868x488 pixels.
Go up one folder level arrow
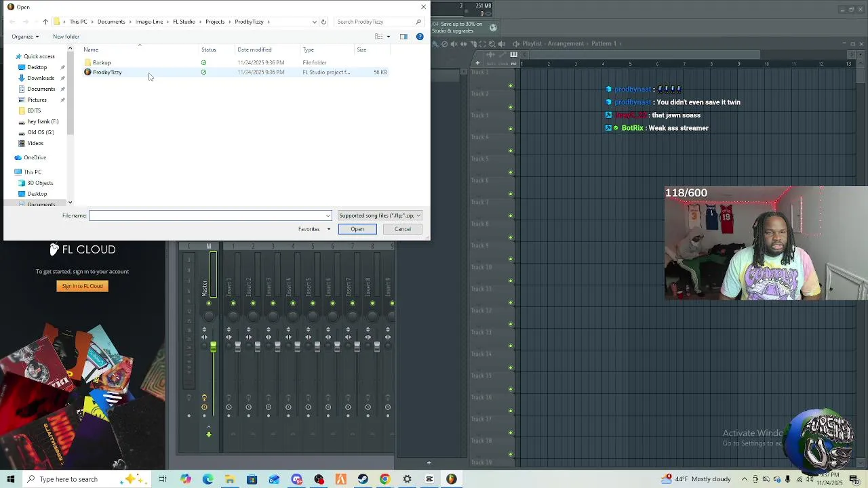click(x=45, y=22)
